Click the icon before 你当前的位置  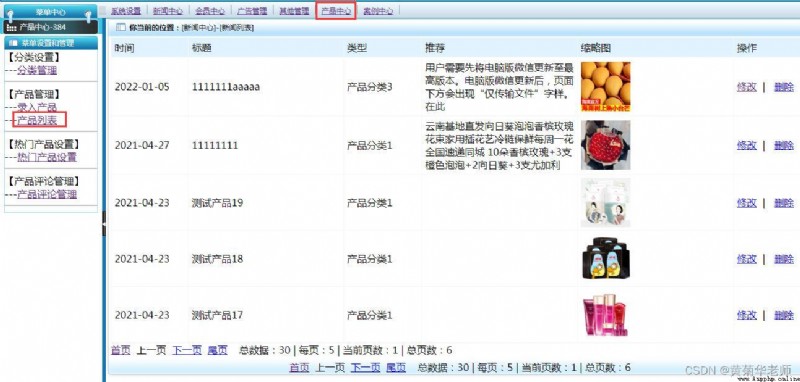pyautogui.click(x=121, y=27)
